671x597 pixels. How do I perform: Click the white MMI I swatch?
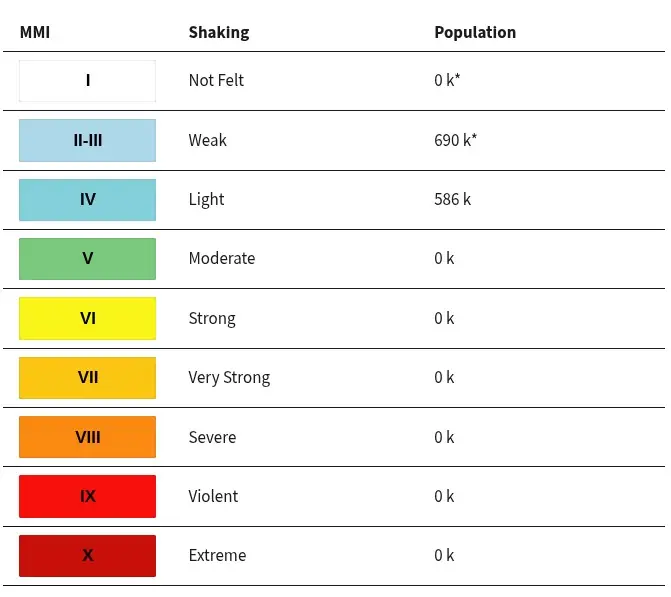87,81
